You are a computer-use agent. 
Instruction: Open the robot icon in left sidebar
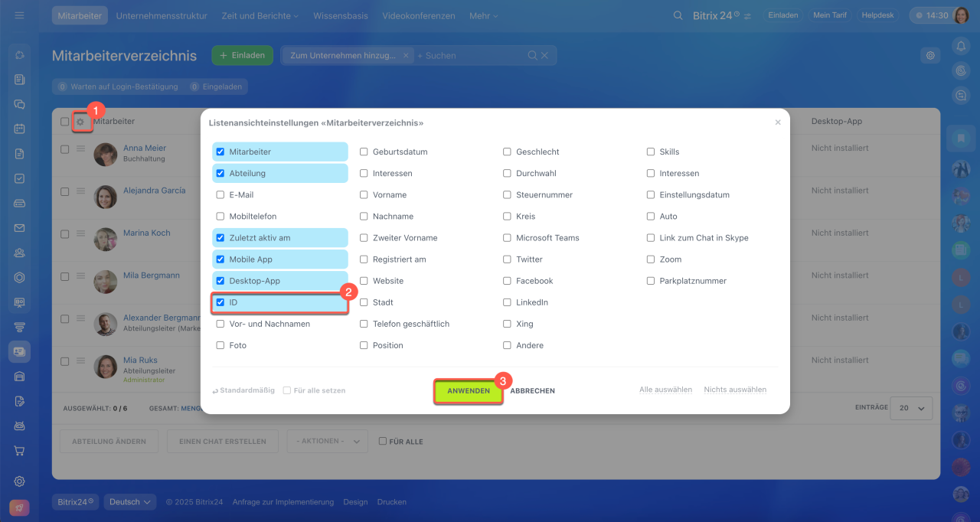point(20,426)
